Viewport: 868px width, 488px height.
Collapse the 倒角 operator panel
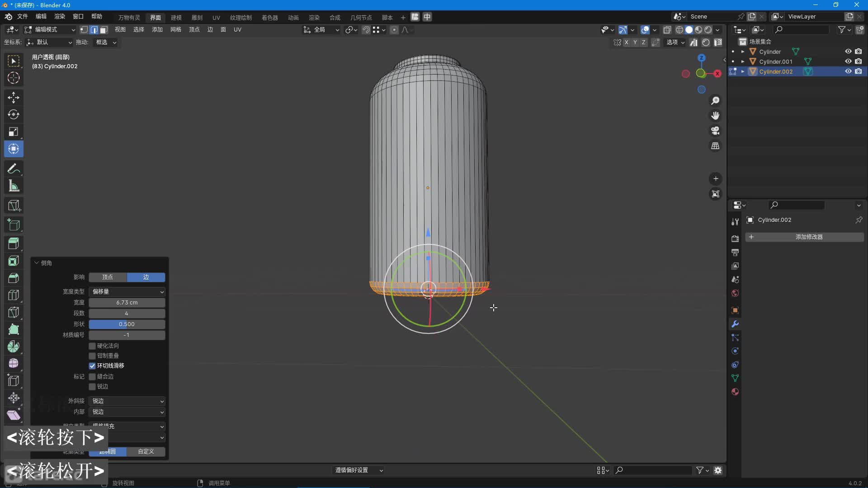pyautogui.click(x=37, y=263)
